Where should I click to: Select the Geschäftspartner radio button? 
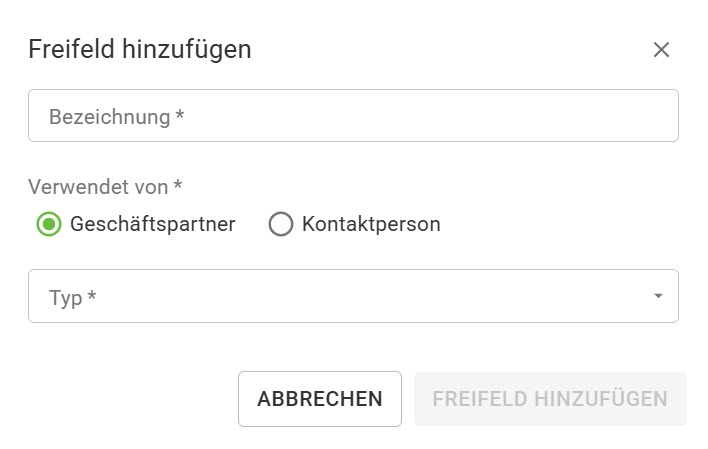(48, 224)
